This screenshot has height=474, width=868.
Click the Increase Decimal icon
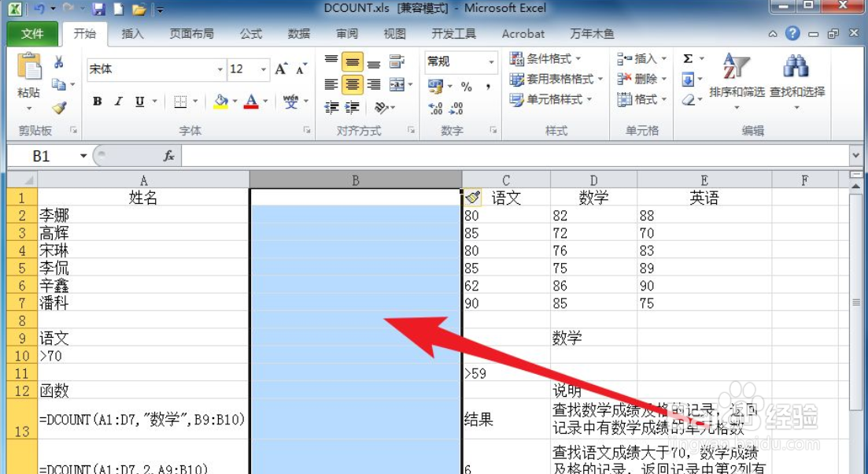click(x=434, y=109)
